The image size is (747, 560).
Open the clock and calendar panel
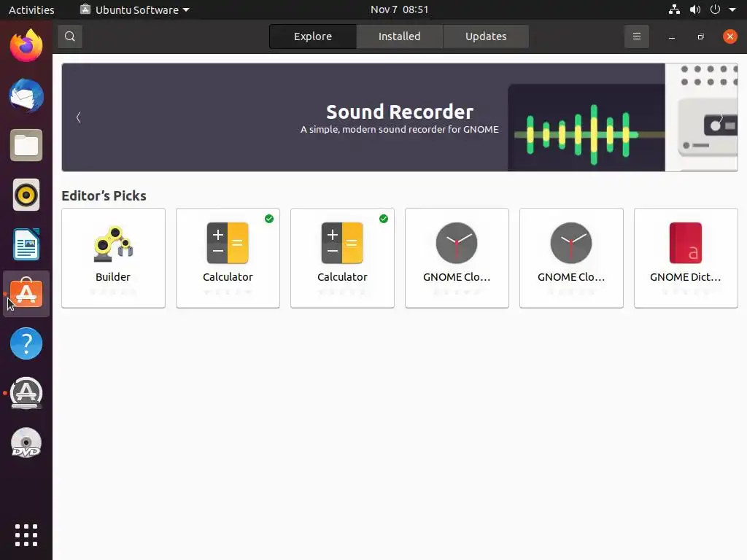(399, 9)
